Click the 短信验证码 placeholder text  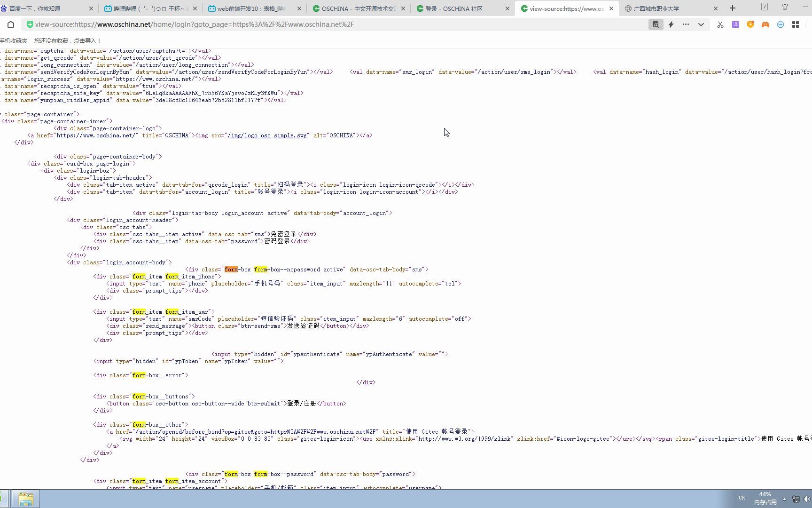pos(277,319)
